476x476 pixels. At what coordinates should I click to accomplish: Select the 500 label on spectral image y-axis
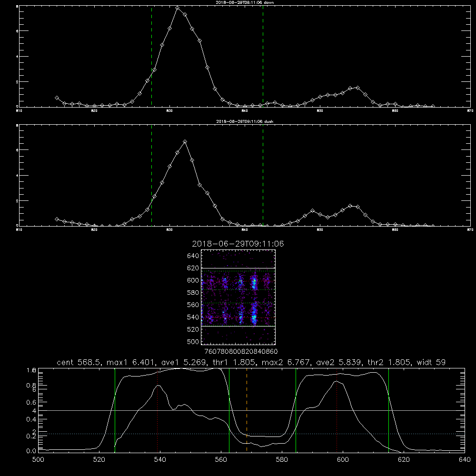click(x=193, y=341)
